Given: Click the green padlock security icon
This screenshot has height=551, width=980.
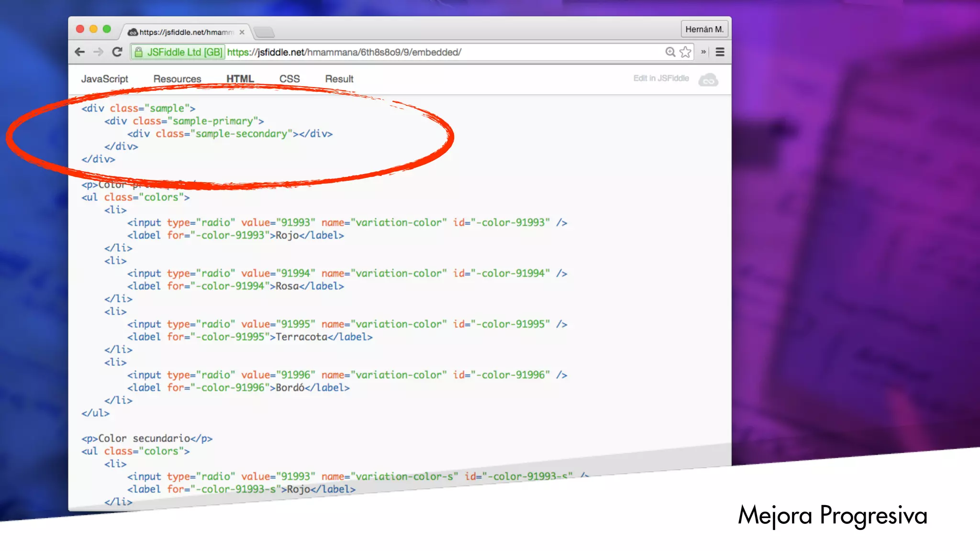Looking at the screenshot, I should coord(138,52).
